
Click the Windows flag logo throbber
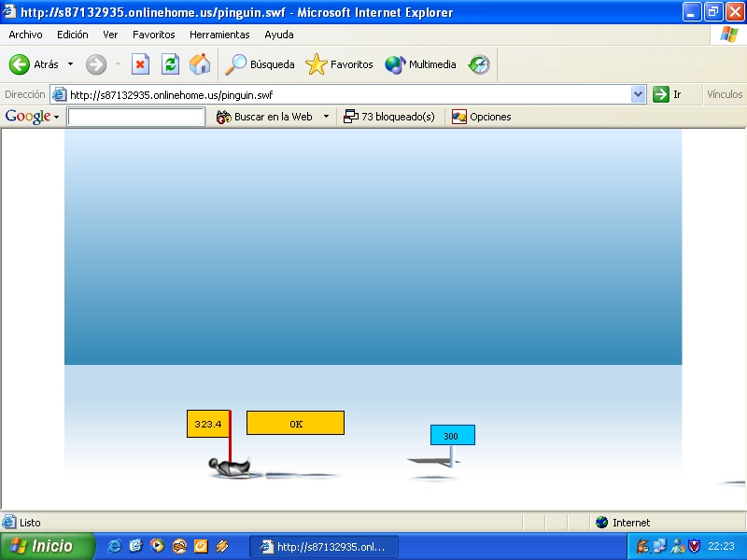pyautogui.click(x=728, y=35)
